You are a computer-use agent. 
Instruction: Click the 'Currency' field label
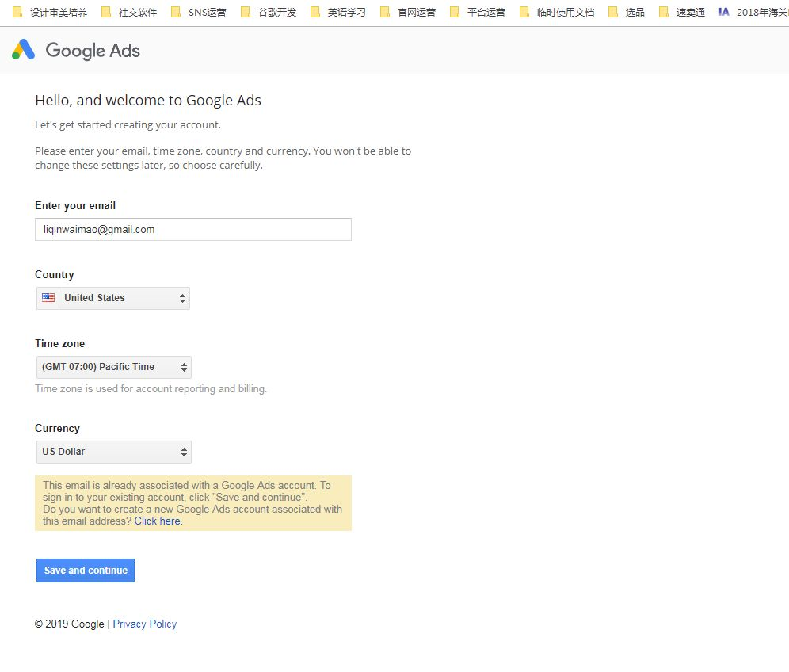[x=57, y=429]
